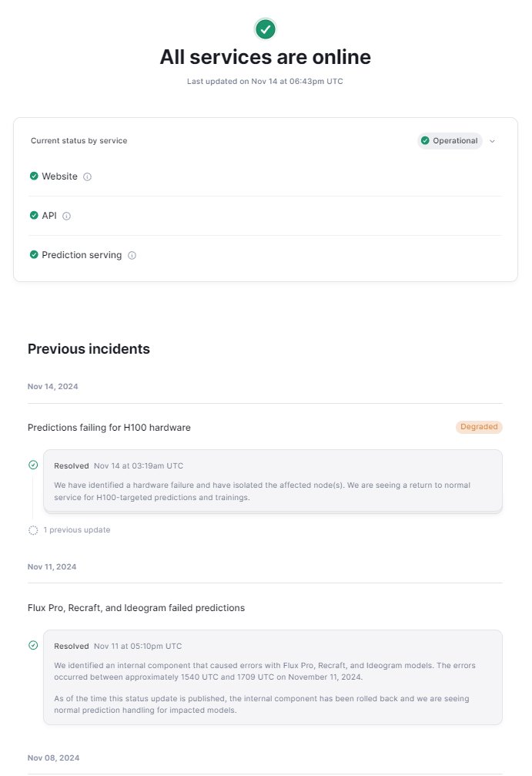The width and height of the screenshot is (532, 776).
Task: Click the info icon next to API
Action: [x=66, y=216]
